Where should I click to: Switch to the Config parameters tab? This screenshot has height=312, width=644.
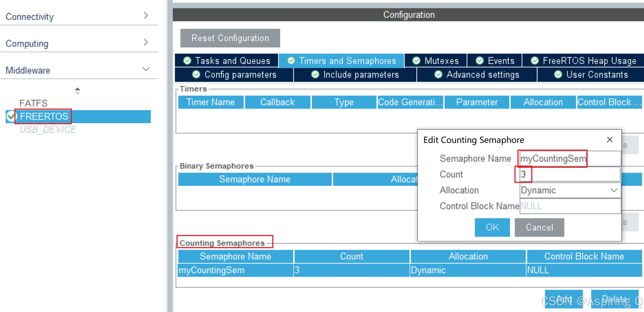click(234, 75)
